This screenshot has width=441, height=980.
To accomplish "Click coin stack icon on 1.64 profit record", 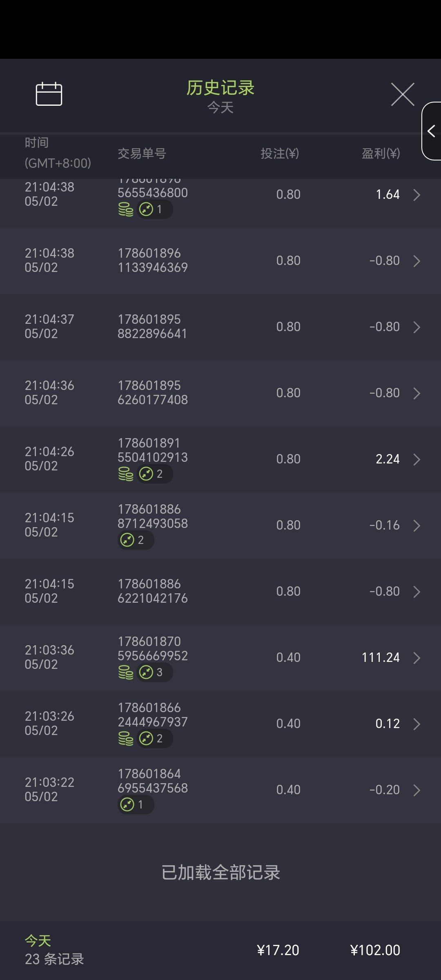I will tap(126, 210).
